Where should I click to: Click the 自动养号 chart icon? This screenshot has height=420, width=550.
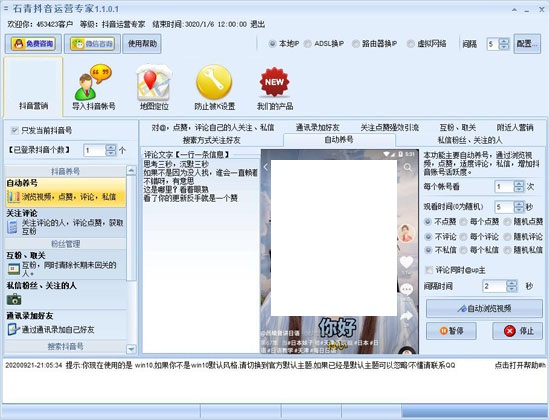[14, 196]
